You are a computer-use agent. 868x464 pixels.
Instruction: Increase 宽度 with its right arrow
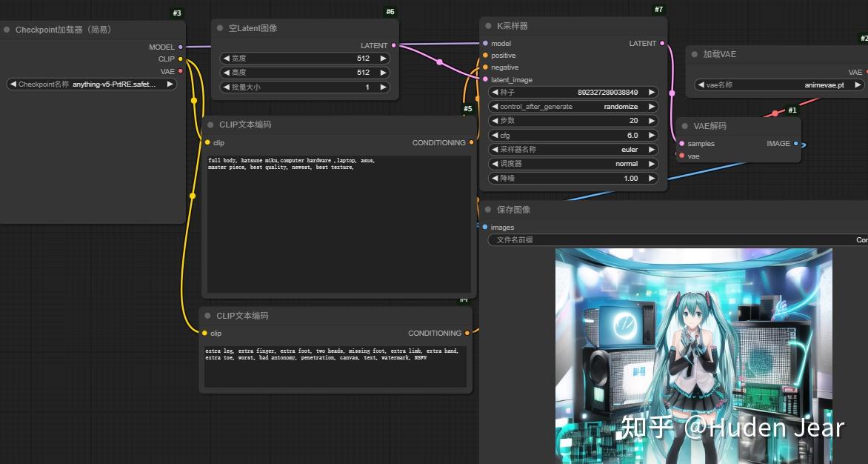383,58
